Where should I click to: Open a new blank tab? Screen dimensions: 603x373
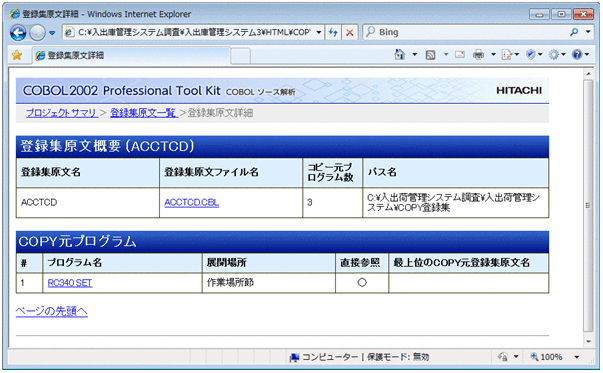pos(241,56)
